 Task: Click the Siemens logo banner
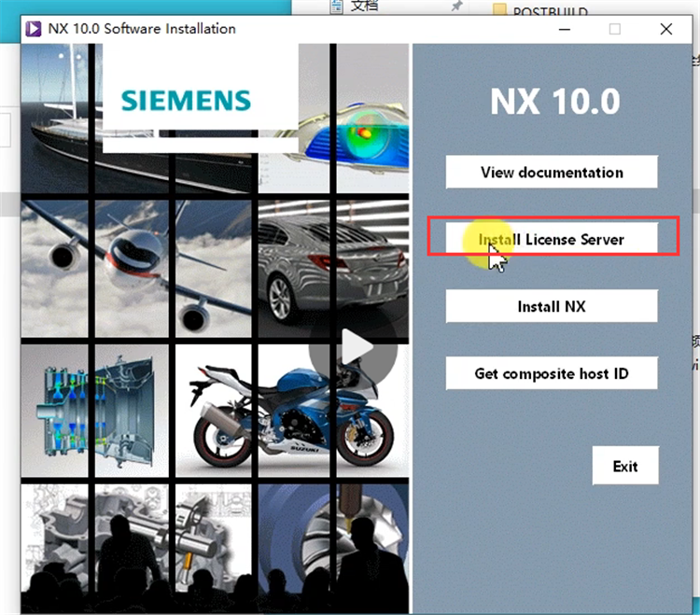click(x=201, y=98)
